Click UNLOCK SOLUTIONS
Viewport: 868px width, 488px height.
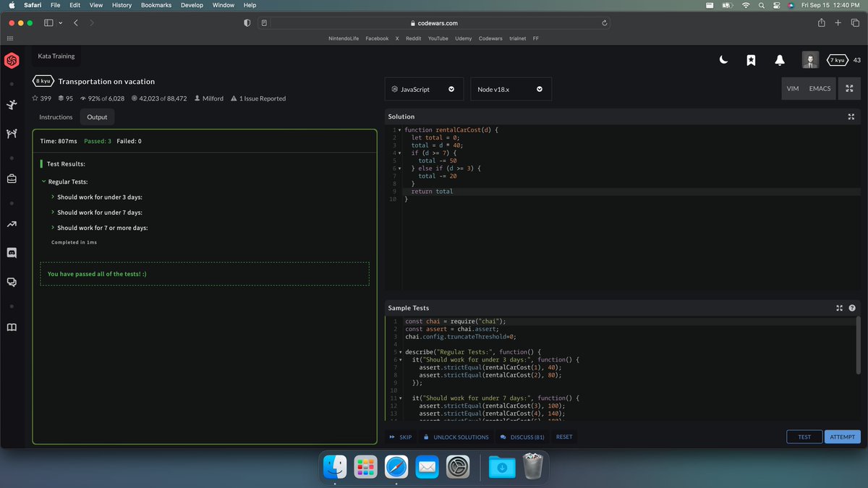tap(456, 437)
